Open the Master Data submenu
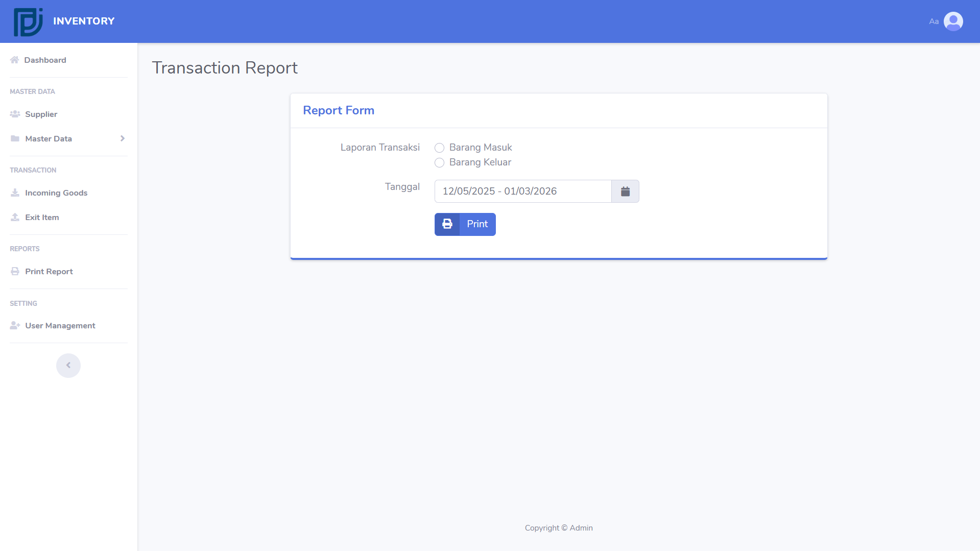 (x=49, y=139)
